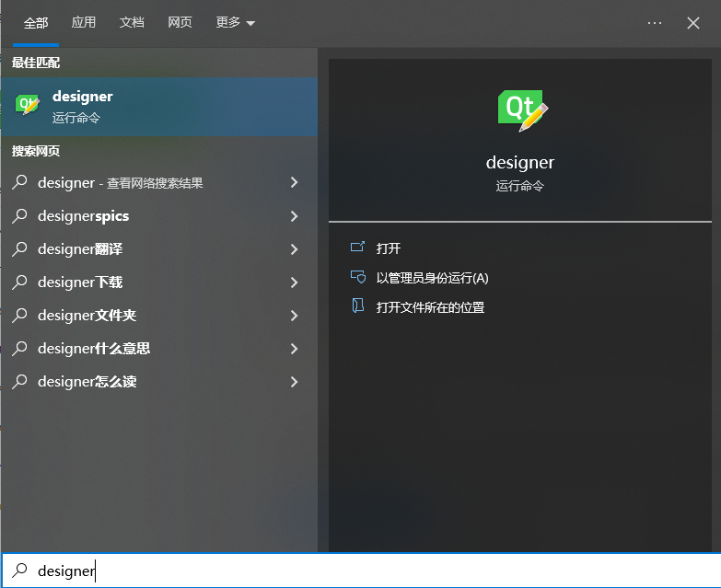Open the 更多 dropdown filter
This screenshot has height=588, width=721.
[x=236, y=22]
